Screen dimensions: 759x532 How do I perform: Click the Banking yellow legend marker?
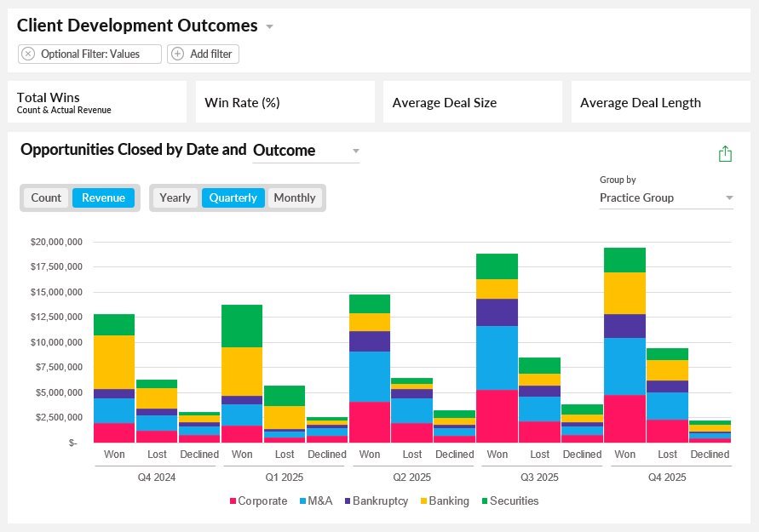coord(423,501)
